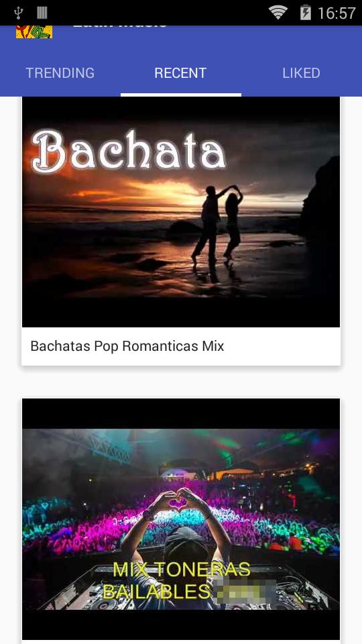Tap the 16:57 clock in status bar

337,13
